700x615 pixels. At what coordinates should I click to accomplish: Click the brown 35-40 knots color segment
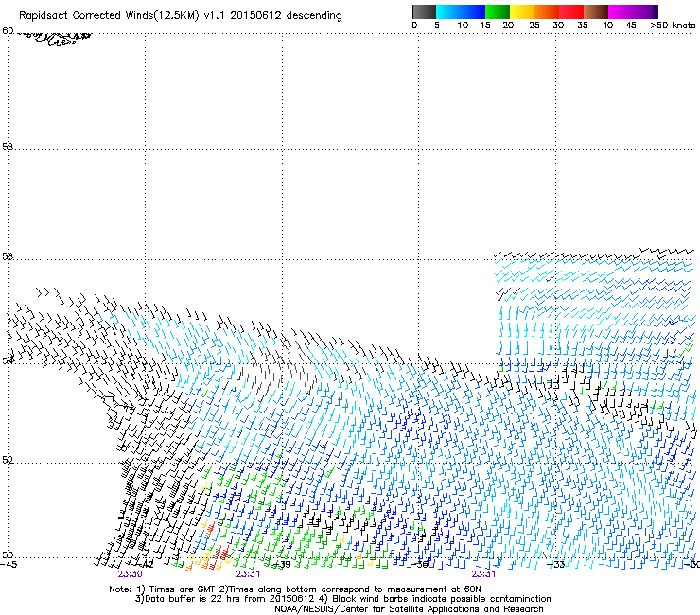tap(596, 11)
